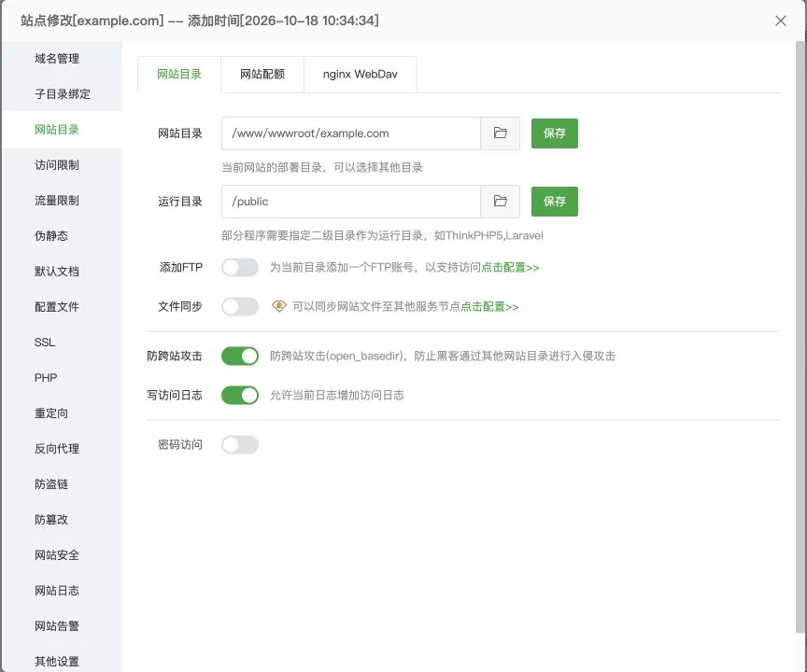This screenshot has height=672, width=807.
Task: Switch to the 网站目录 tab
Action: coord(179,74)
